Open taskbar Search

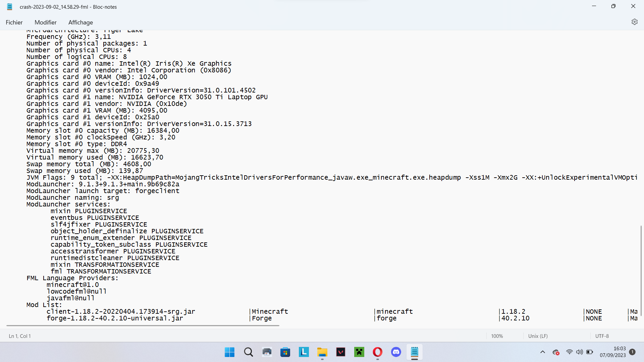248,352
